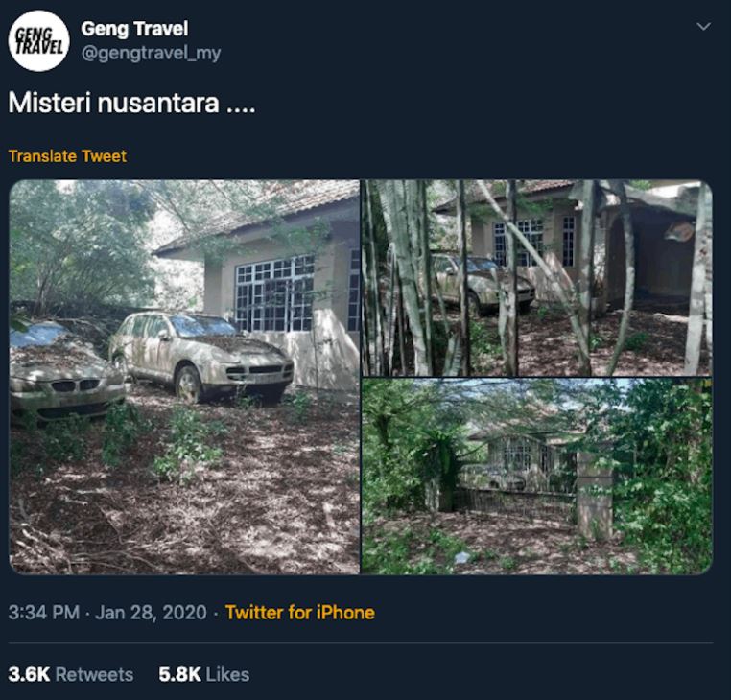The image size is (731, 700).
Task: Click the Translate Tweet link
Action: (67, 156)
